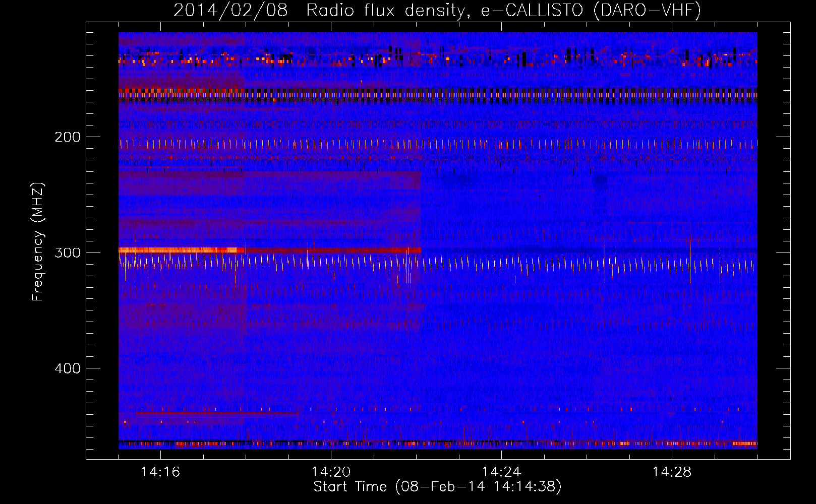Click the 14:24 time tick label
This screenshot has height=504, width=816.
[501, 472]
